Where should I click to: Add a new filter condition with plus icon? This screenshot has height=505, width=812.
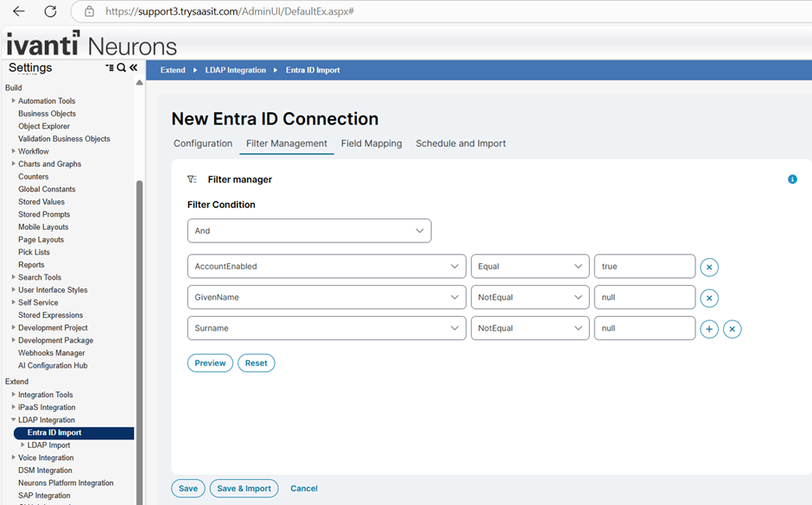[709, 329]
